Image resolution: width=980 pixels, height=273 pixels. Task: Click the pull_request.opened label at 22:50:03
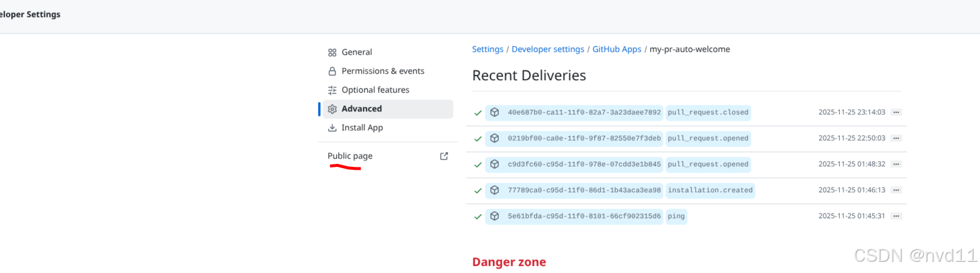pos(708,139)
